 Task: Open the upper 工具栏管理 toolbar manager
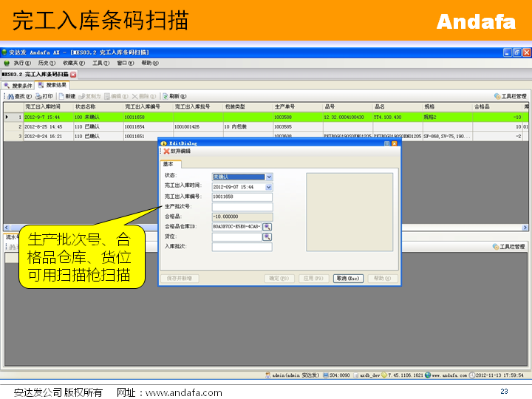coord(510,96)
